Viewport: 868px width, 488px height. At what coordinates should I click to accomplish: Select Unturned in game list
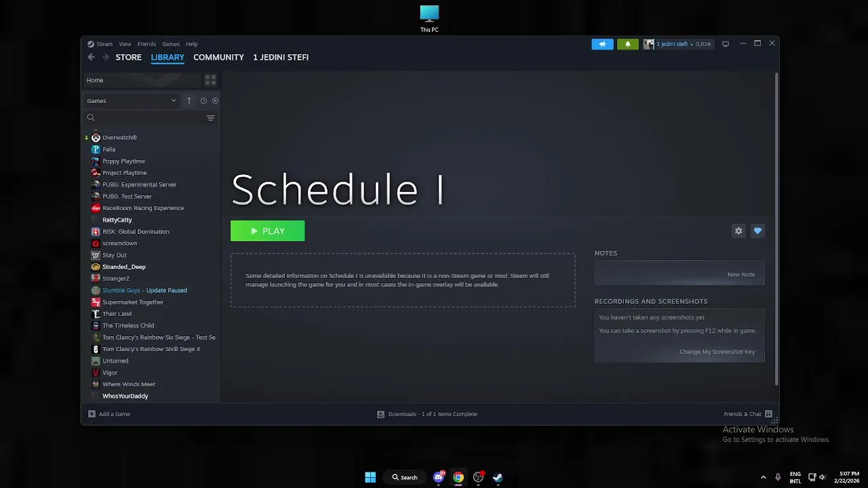115,361
